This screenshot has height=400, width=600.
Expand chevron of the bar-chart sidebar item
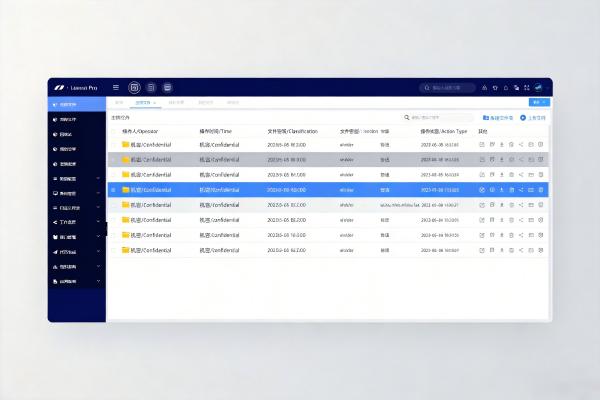click(98, 266)
